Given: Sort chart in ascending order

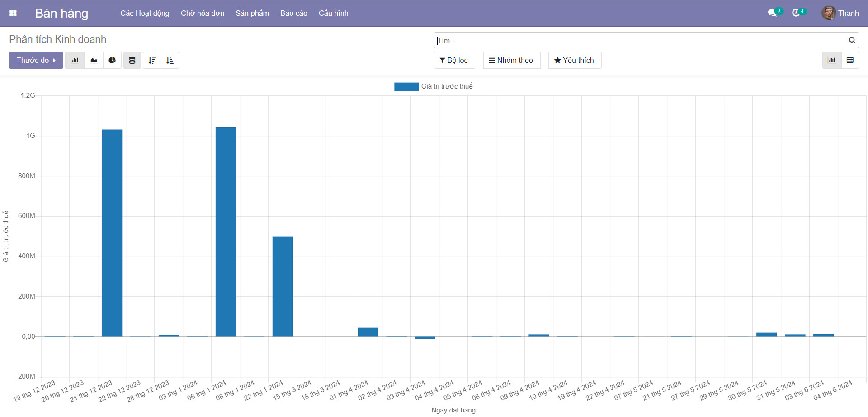Looking at the screenshot, I should click(x=170, y=60).
